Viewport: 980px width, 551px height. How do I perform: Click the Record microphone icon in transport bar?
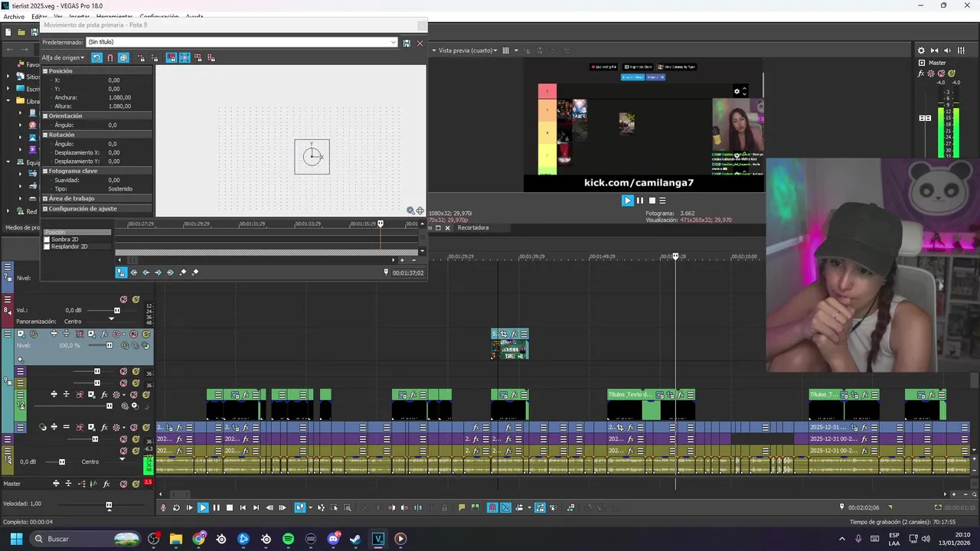[163, 507]
